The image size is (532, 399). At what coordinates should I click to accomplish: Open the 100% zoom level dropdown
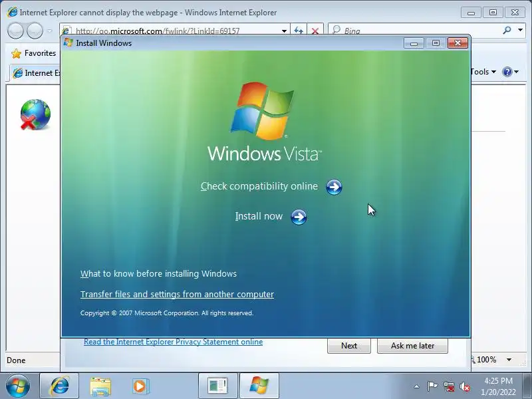pyautogui.click(x=509, y=360)
